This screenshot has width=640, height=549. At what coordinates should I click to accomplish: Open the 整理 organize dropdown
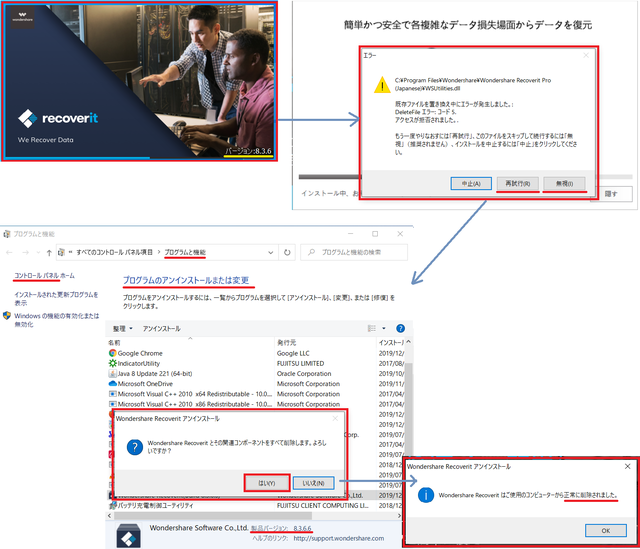pyautogui.click(x=123, y=329)
